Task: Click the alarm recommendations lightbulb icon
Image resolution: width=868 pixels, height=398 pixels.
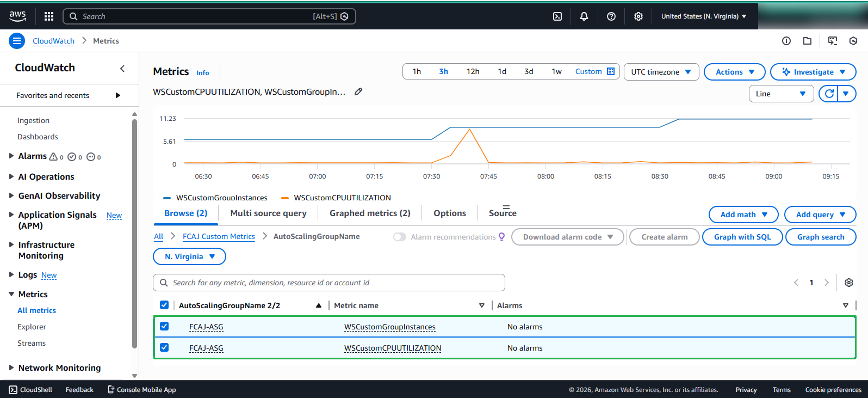Action: pos(502,237)
